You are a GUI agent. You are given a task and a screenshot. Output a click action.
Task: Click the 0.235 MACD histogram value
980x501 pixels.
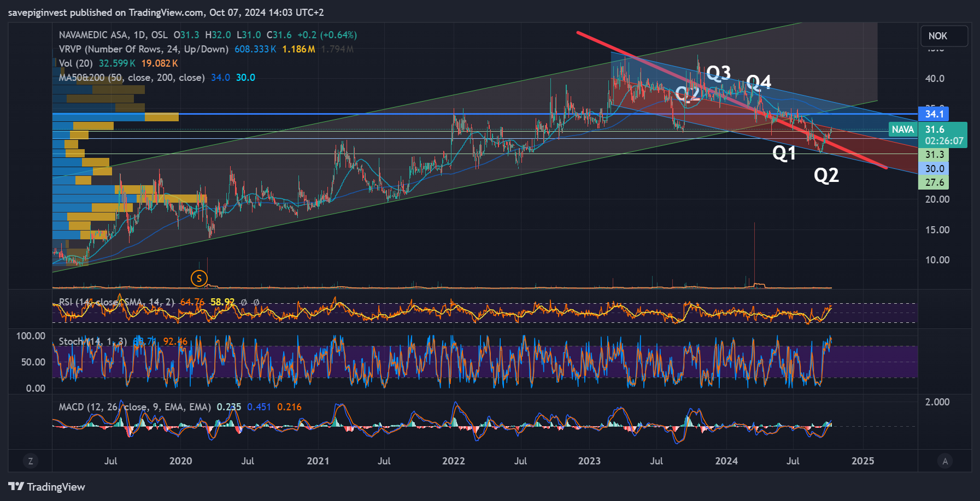[229, 407]
